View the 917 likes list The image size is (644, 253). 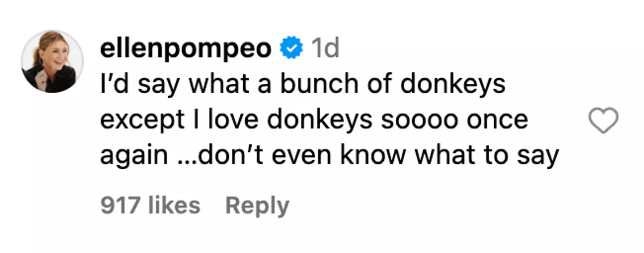150,206
